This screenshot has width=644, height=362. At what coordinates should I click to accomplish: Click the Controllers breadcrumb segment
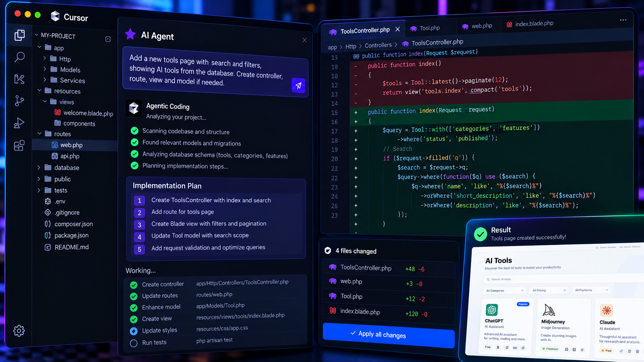pos(378,45)
